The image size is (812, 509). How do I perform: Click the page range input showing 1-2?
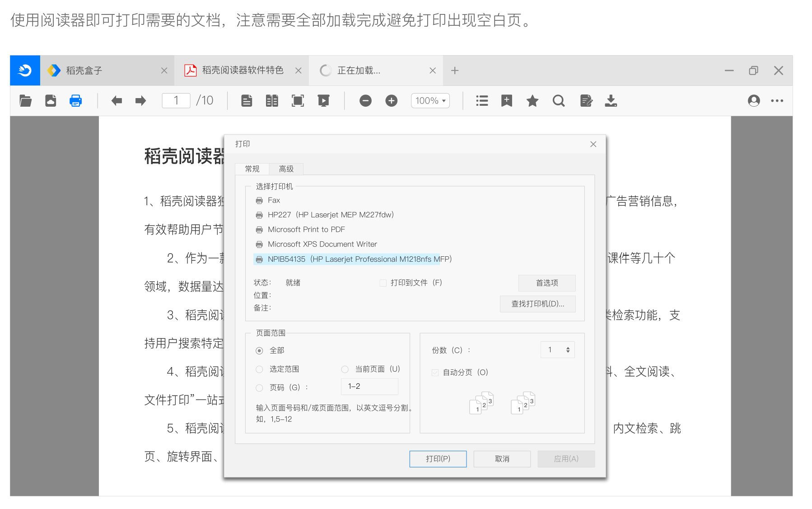tap(369, 386)
